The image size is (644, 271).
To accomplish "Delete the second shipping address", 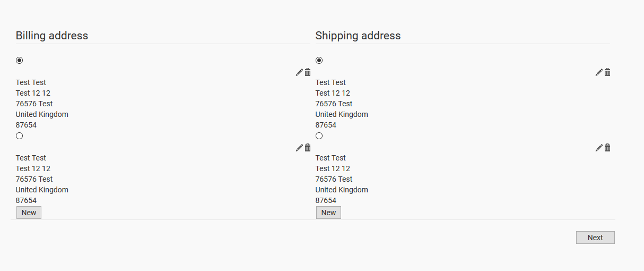I will (607, 148).
